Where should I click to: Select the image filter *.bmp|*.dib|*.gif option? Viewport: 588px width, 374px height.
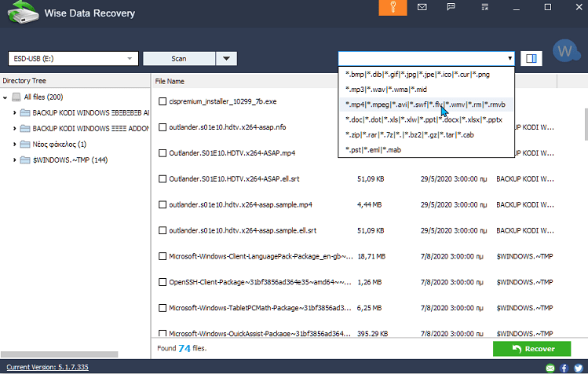click(426, 75)
